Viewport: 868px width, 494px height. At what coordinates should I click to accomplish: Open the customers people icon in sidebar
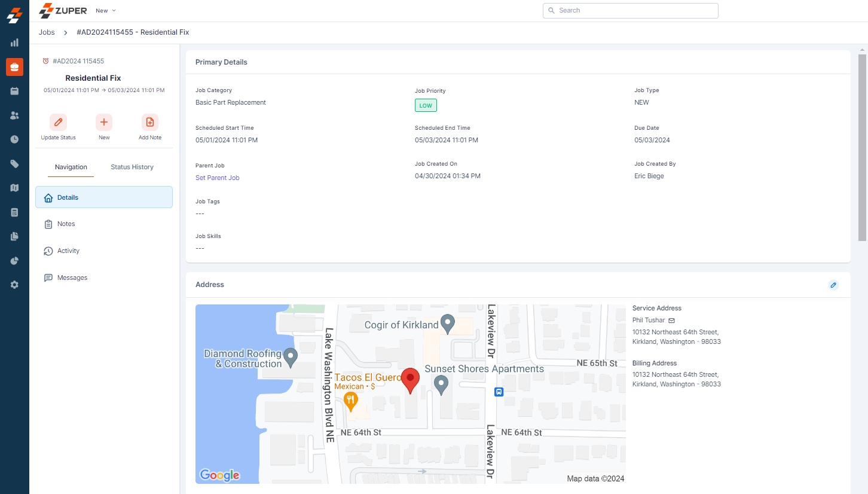[14, 115]
